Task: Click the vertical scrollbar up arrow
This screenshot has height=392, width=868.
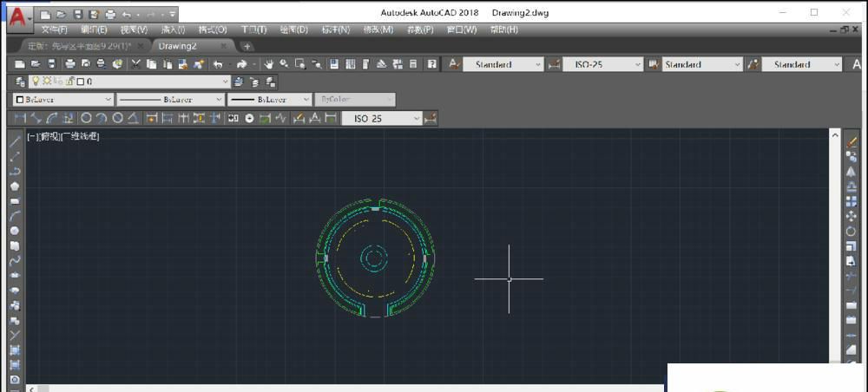Action: [836, 136]
